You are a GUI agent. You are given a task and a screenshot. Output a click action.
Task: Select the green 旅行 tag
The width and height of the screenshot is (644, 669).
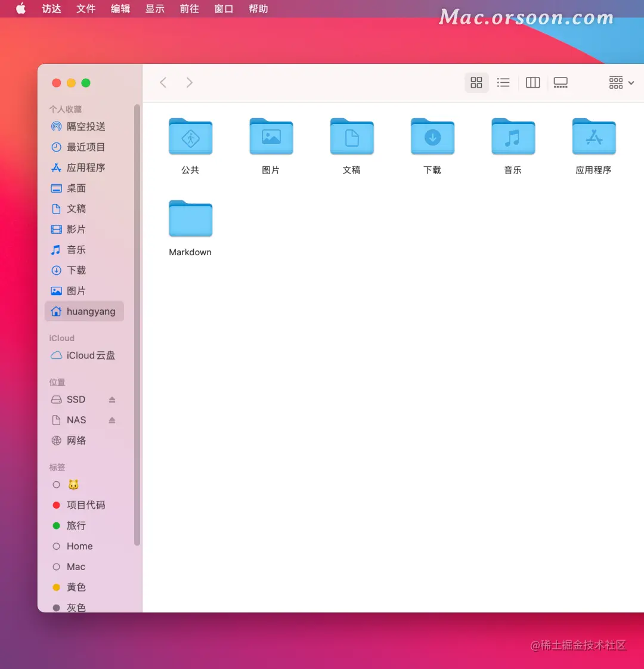[x=85, y=526]
